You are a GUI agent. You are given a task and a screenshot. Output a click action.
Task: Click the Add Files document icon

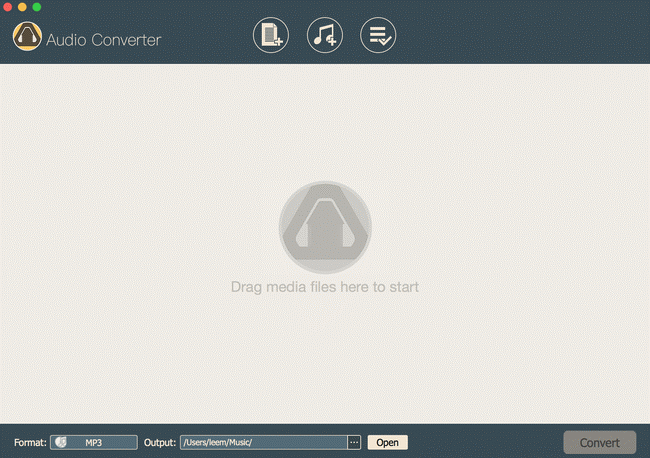click(x=271, y=37)
